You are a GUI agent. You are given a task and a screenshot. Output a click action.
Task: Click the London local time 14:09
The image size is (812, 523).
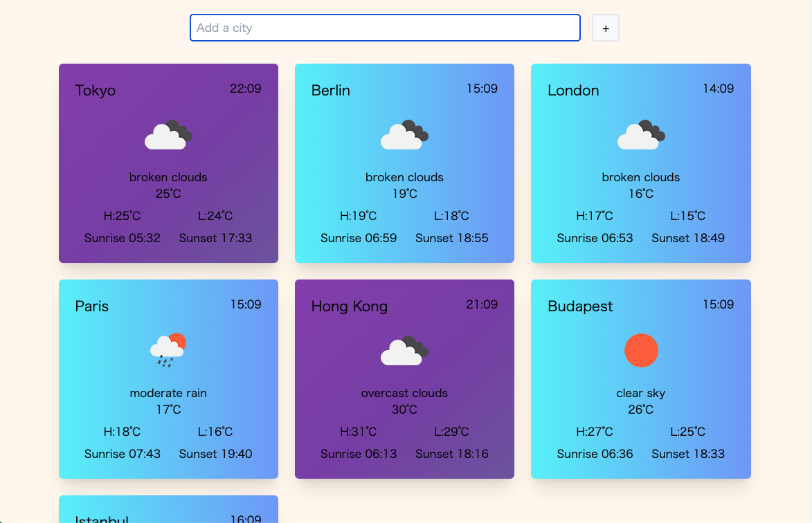(x=718, y=89)
